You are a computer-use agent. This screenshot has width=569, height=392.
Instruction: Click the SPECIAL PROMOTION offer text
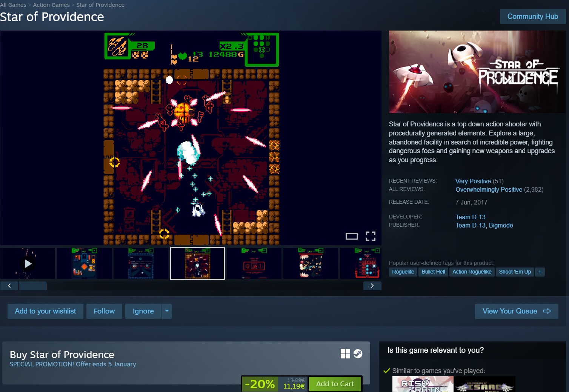(73, 364)
